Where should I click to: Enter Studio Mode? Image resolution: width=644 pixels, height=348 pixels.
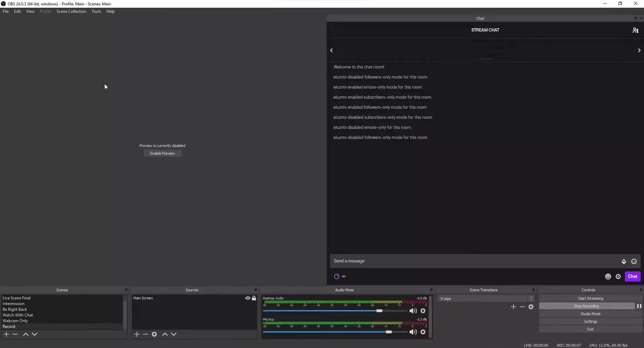click(590, 314)
